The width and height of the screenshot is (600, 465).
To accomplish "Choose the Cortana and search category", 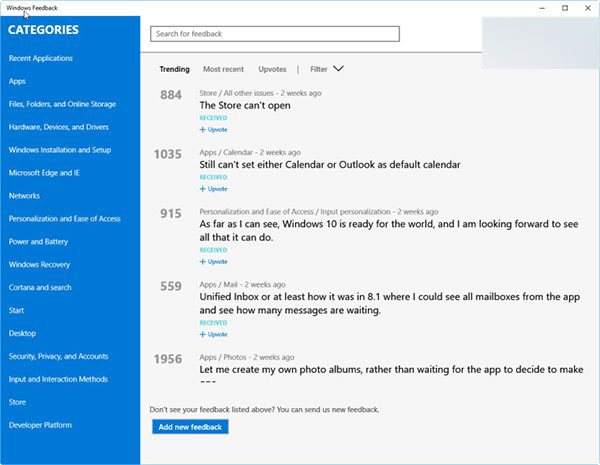I will click(40, 288).
